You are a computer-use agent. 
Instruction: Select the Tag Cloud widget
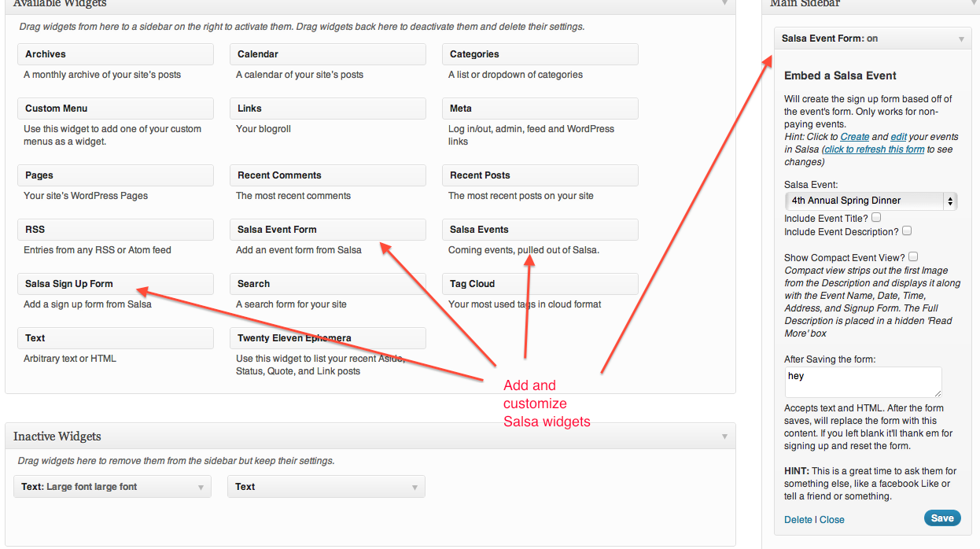pos(540,284)
